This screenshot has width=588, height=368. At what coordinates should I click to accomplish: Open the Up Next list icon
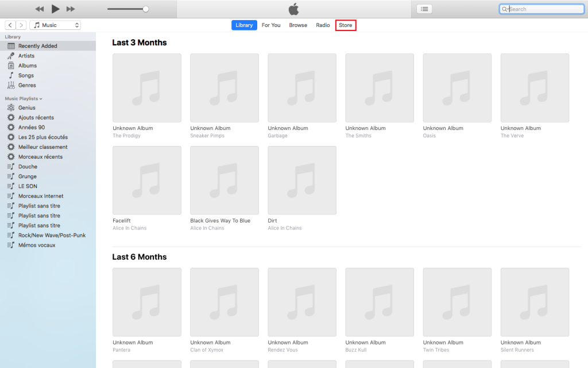(424, 9)
